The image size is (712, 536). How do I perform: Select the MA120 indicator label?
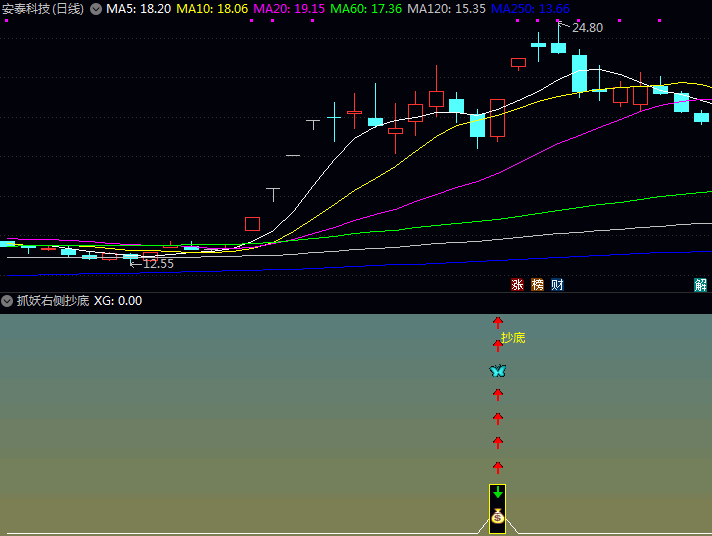pyautogui.click(x=446, y=9)
